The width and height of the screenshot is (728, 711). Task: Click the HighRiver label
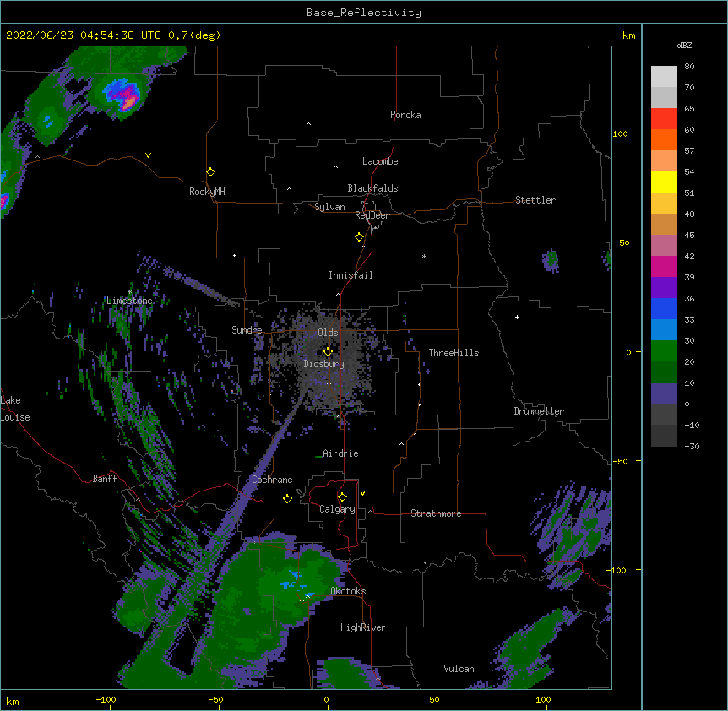[x=363, y=627]
